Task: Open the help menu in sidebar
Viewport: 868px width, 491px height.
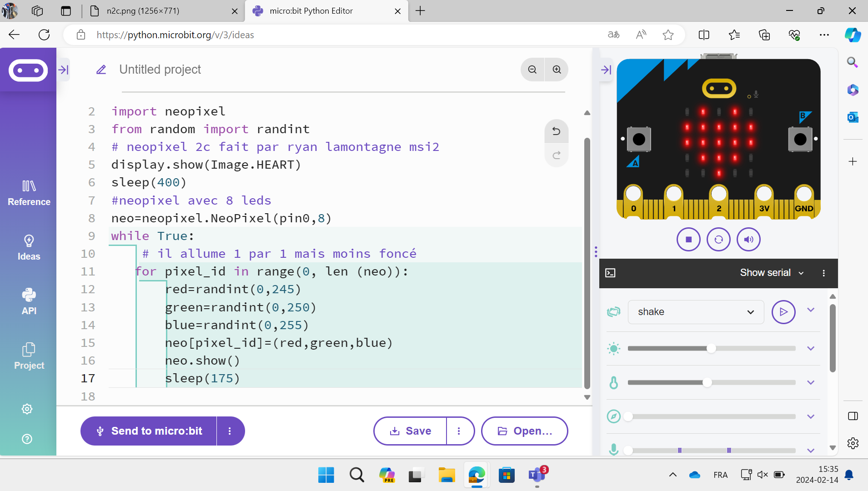Action: coord(27,439)
